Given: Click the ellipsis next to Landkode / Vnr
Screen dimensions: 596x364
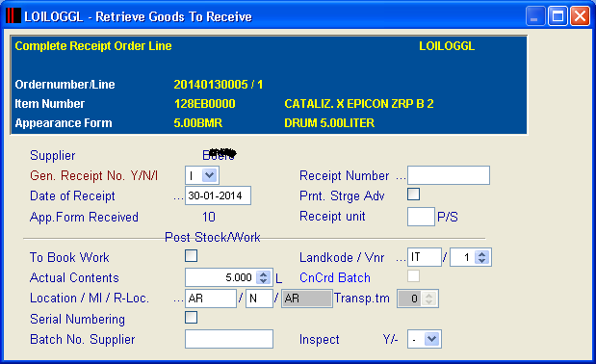Looking at the screenshot, I should [x=401, y=259].
